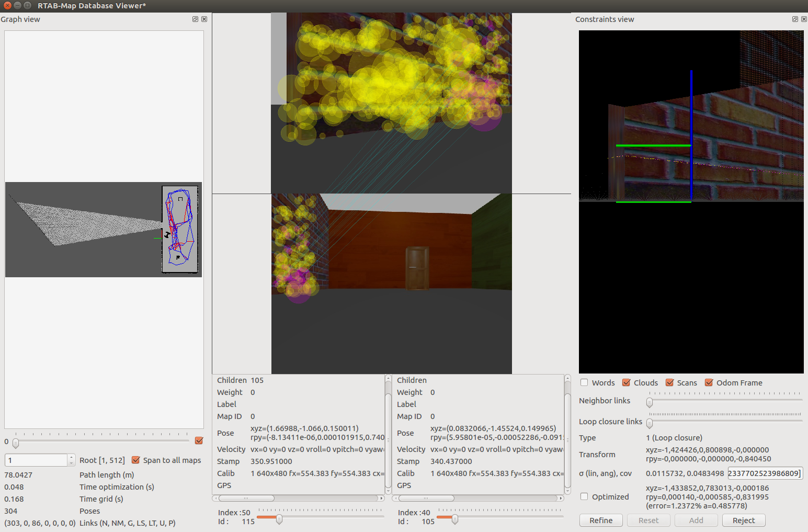Select the Poses count 304
The height and width of the screenshot is (532, 808).
[x=10, y=511]
